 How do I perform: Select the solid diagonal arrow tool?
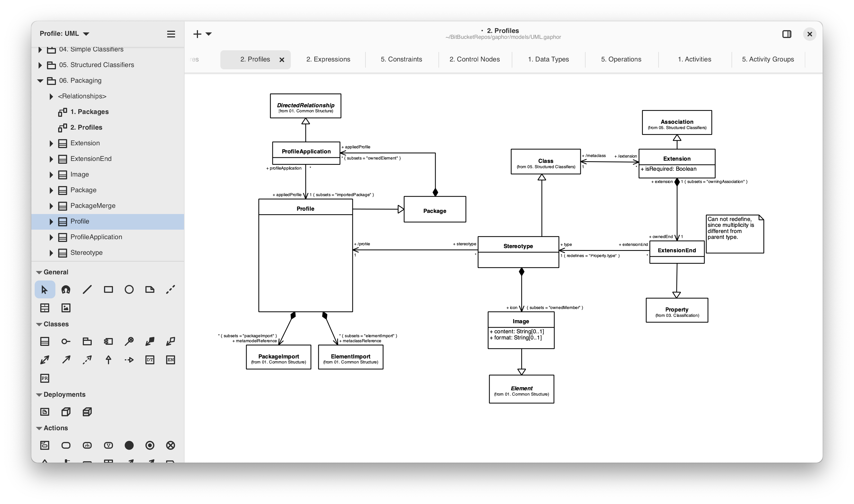pyautogui.click(x=66, y=360)
